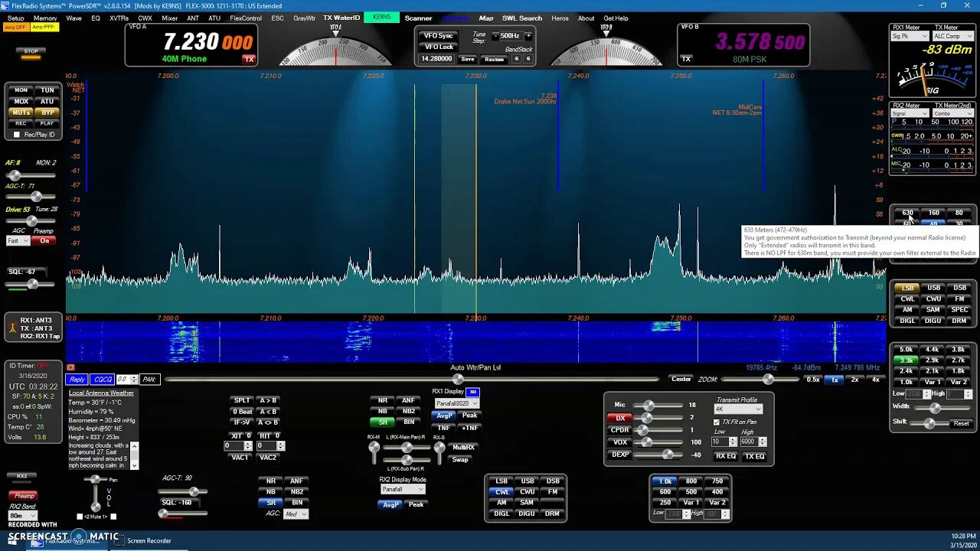The height and width of the screenshot is (551, 980).
Task: Click the red camera snapshot icon
Action: [71, 367]
